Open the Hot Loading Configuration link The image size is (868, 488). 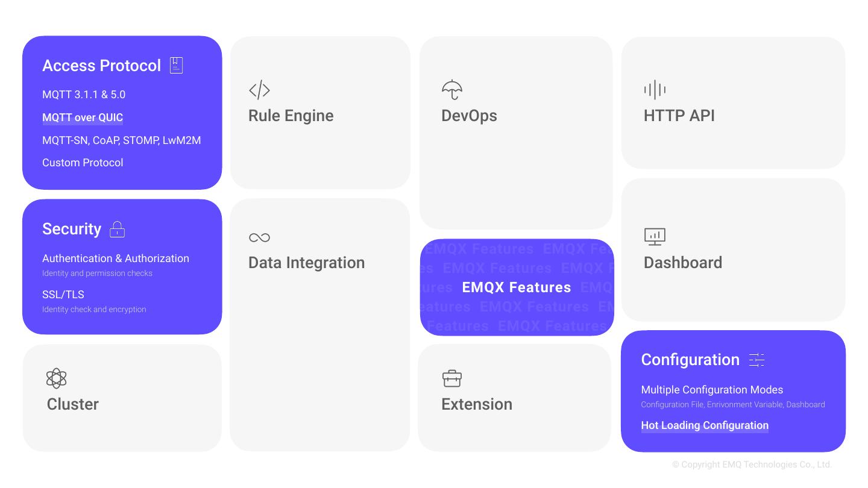point(705,425)
